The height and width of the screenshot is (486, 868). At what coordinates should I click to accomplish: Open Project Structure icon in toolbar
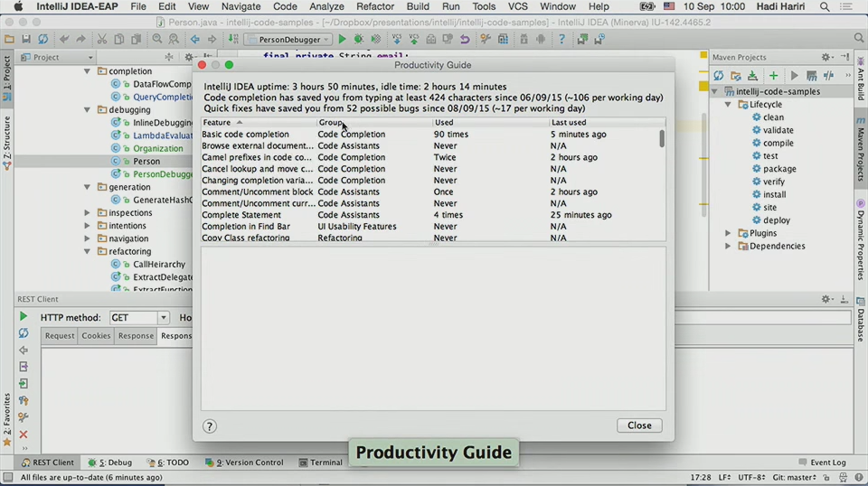click(504, 39)
